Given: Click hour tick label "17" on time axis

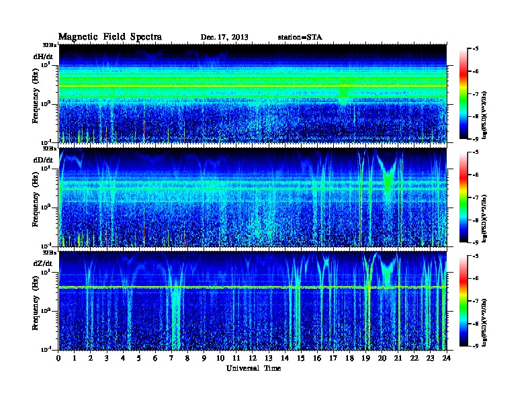Looking at the screenshot, I should point(334,359).
